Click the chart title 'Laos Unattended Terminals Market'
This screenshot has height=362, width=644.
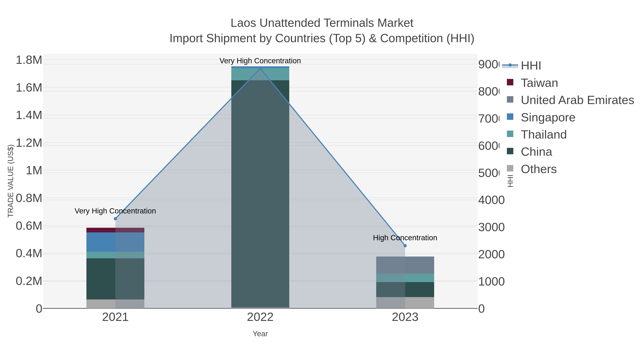pyautogui.click(x=322, y=23)
